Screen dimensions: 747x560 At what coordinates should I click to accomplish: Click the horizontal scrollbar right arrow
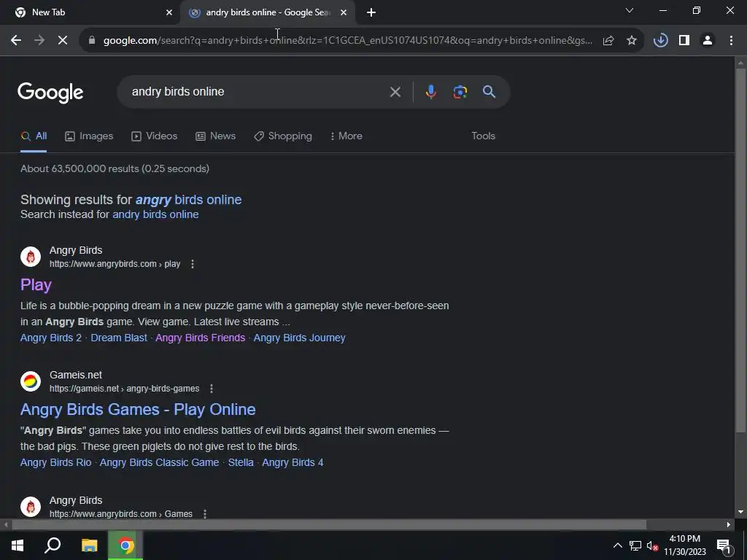coord(729,525)
